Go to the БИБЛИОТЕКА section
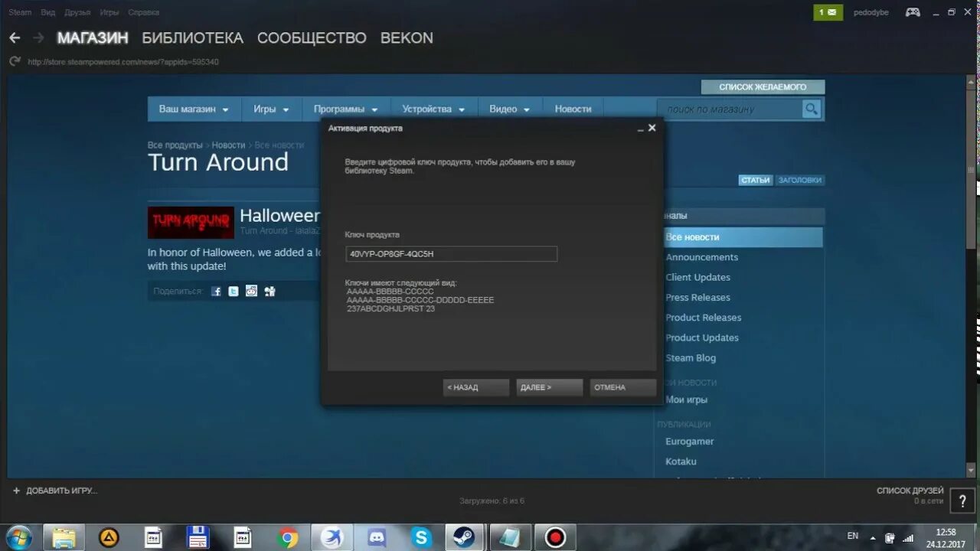The width and height of the screenshot is (980, 551). point(193,37)
